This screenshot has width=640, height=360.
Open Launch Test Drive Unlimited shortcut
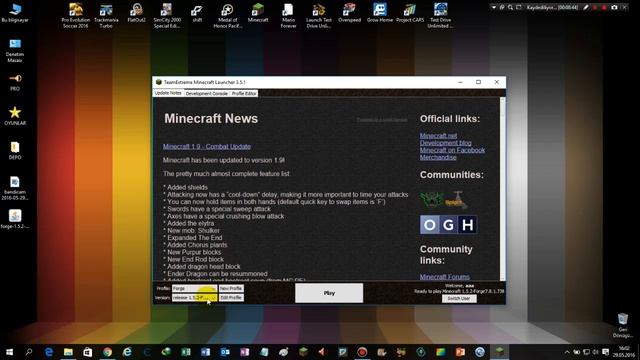pyautogui.click(x=319, y=16)
